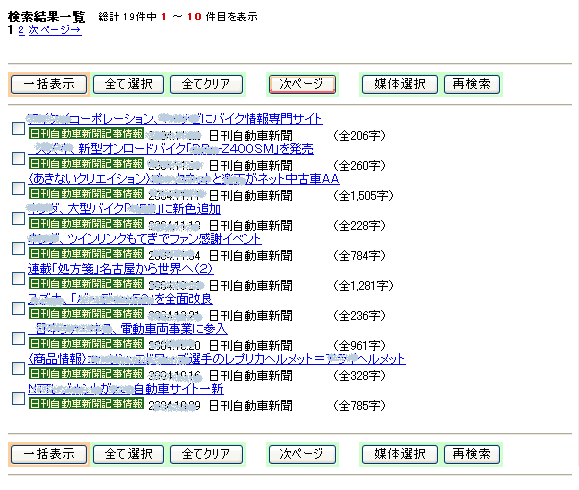Image resolution: width=579 pixels, height=490 pixels.
Task: Open article 新型オンロードバイク Z400SM を発売
Action: pyautogui.click(x=171, y=149)
